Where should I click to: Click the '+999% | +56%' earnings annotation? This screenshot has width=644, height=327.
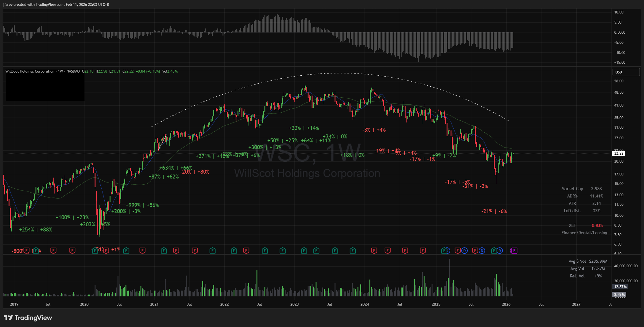142,205
